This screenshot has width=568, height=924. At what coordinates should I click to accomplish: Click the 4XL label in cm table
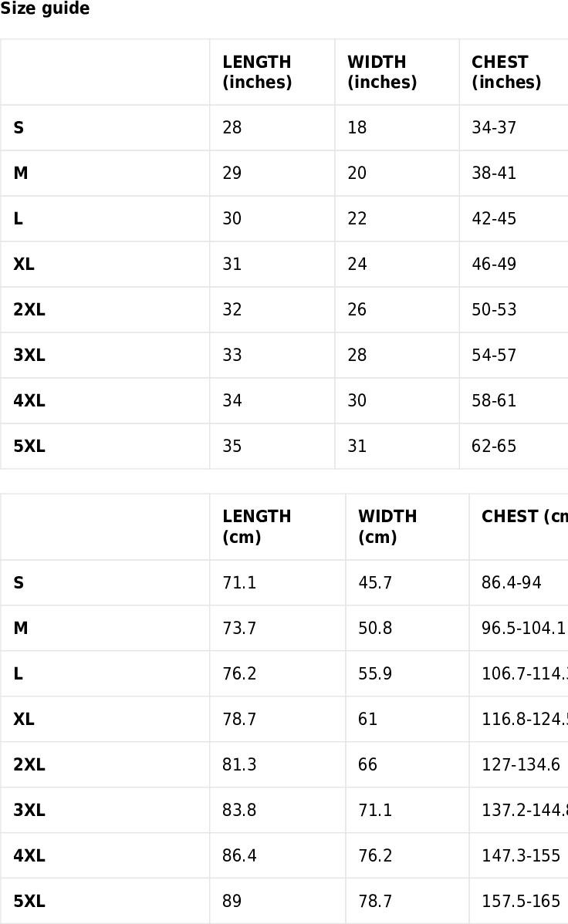tap(29, 855)
